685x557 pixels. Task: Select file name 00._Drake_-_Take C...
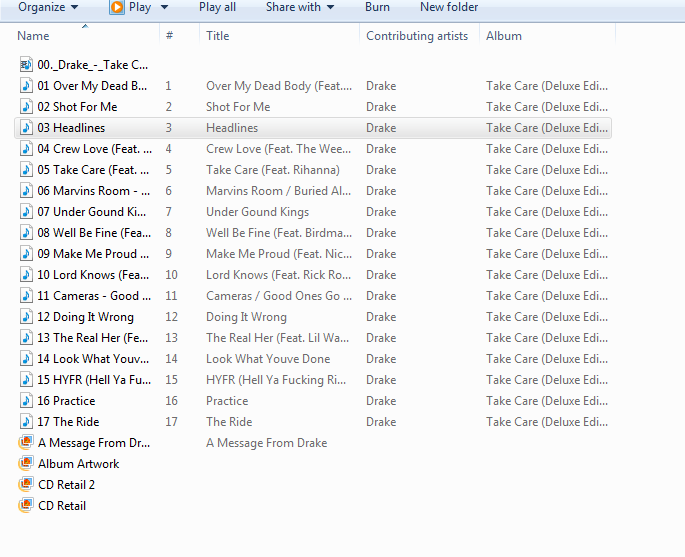point(93,65)
